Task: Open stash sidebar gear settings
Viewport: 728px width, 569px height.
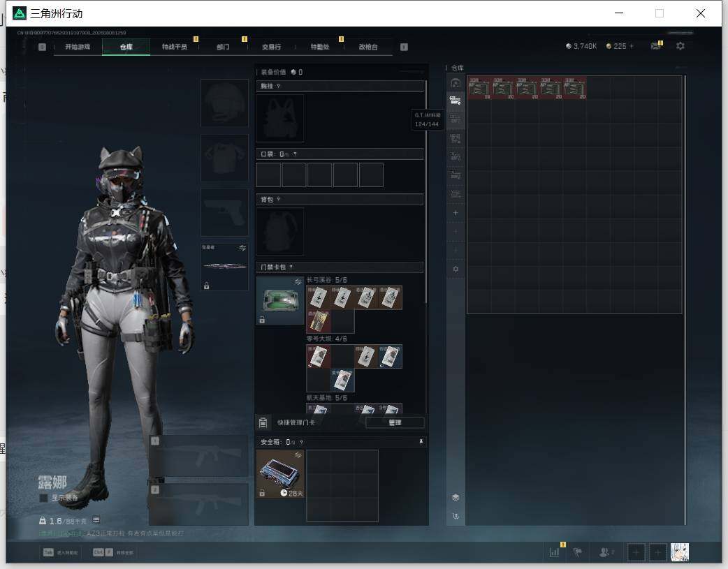Action: (456, 269)
